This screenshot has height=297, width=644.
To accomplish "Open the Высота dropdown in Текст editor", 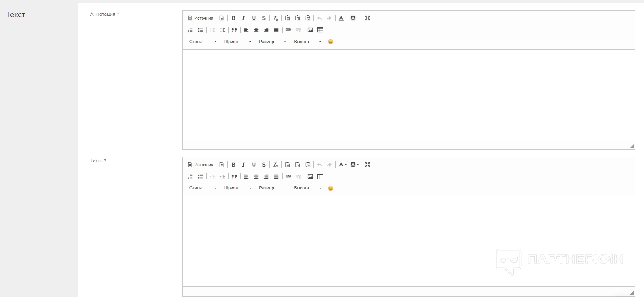I will (x=307, y=188).
